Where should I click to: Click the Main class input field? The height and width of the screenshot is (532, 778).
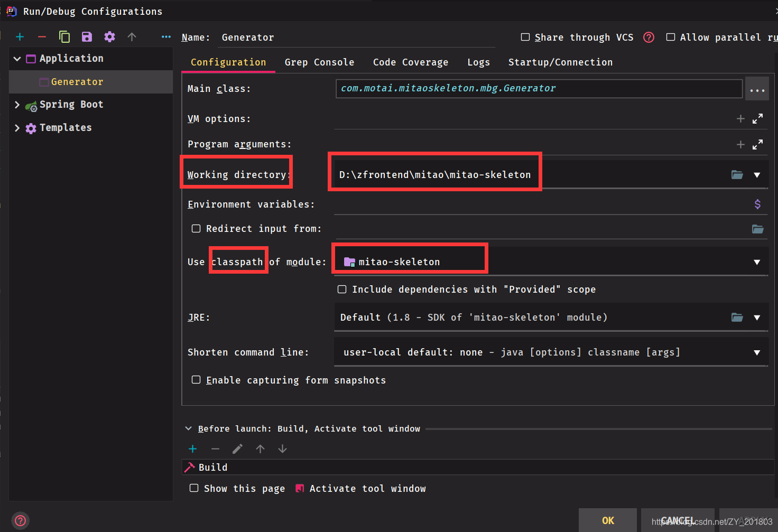[x=539, y=89]
